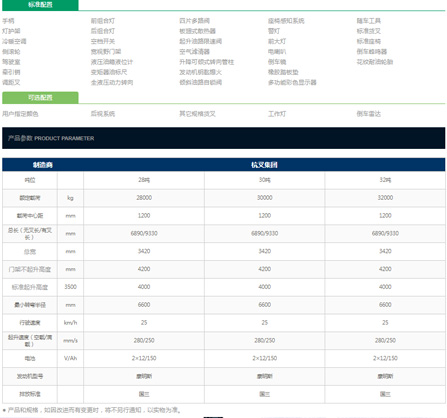The width and height of the screenshot is (447, 418).
Task: Select the green 标准配置 tab
Action: point(40,5)
